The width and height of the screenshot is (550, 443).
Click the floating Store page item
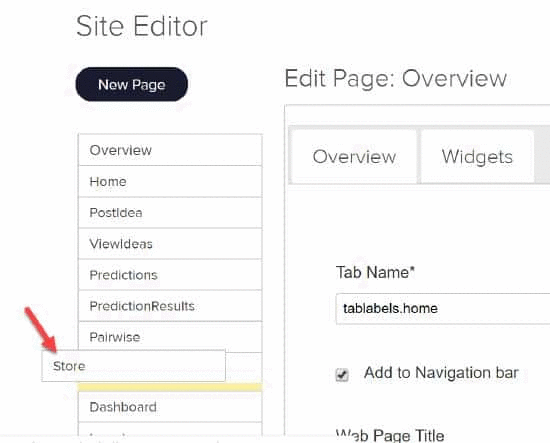(133, 365)
